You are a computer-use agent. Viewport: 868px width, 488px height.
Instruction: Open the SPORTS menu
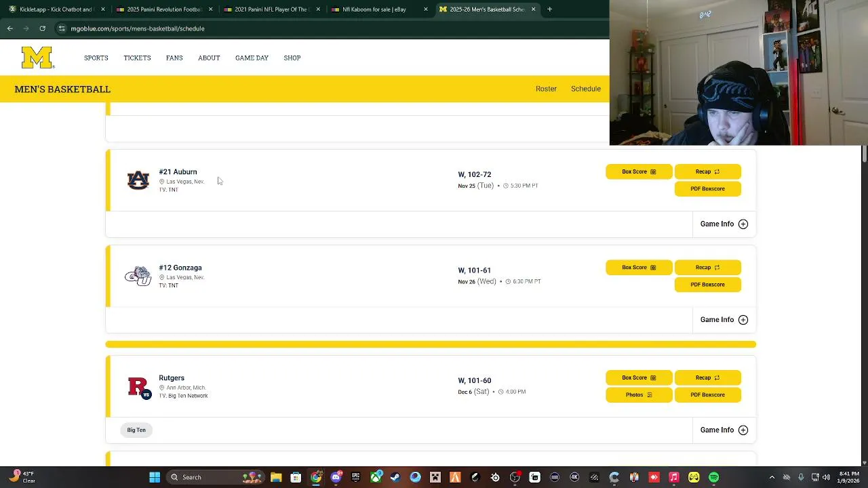tap(96, 58)
